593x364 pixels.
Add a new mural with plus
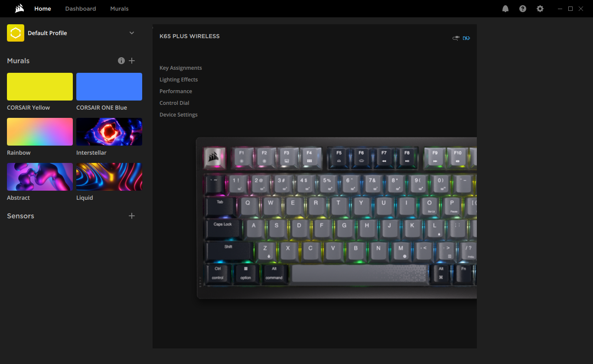pyautogui.click(x=132, y=61)
